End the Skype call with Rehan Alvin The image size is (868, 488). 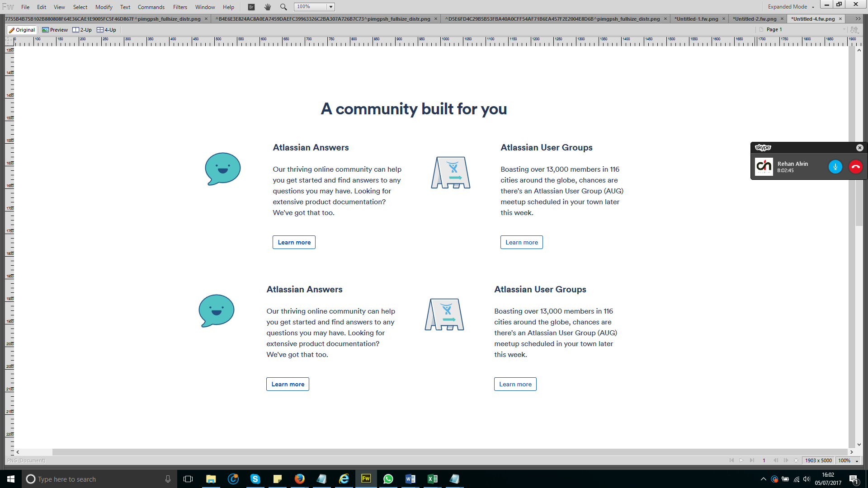tap(855, 167)
